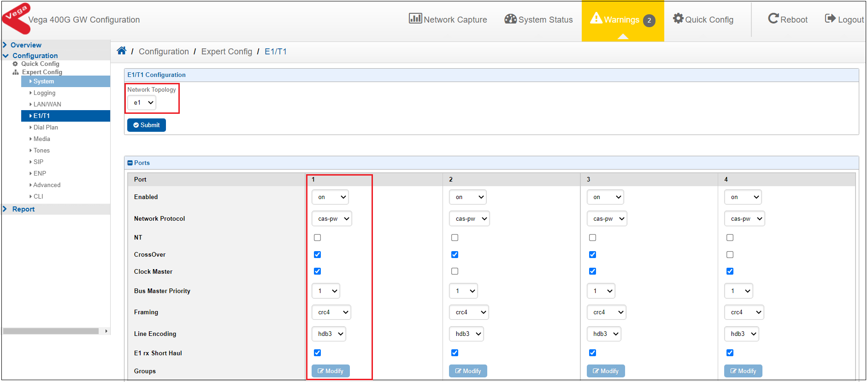The width and height of the screenshot is (868, 382).
Task: Uncheck E1 rx Short Haul port 3
Action: pos(592,353)
